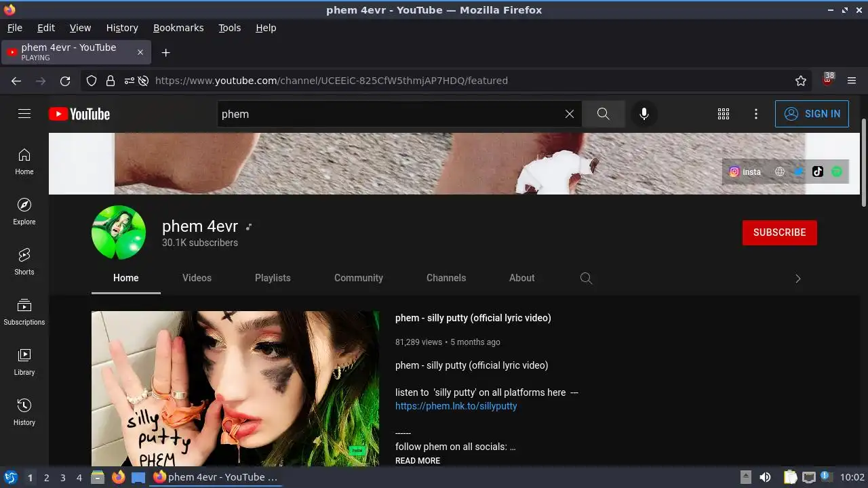Open the File menu
The image size is (868, 488).
pyautogui.click(x=15, y=28)
